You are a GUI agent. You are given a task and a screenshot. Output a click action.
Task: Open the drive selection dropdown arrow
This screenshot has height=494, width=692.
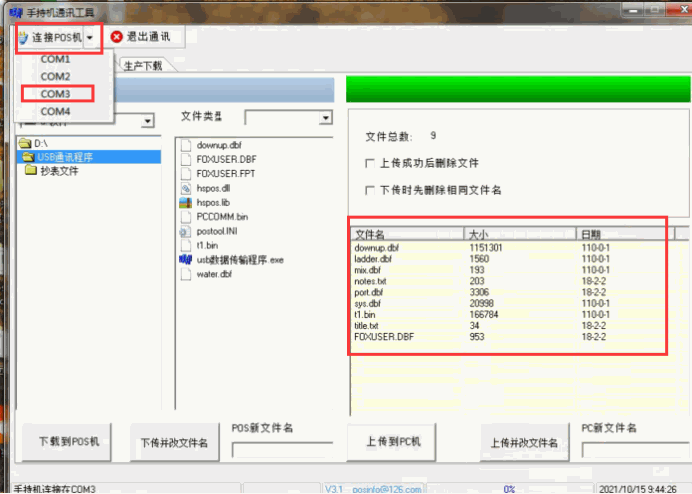pyautogui.click(x=147, y=121)
